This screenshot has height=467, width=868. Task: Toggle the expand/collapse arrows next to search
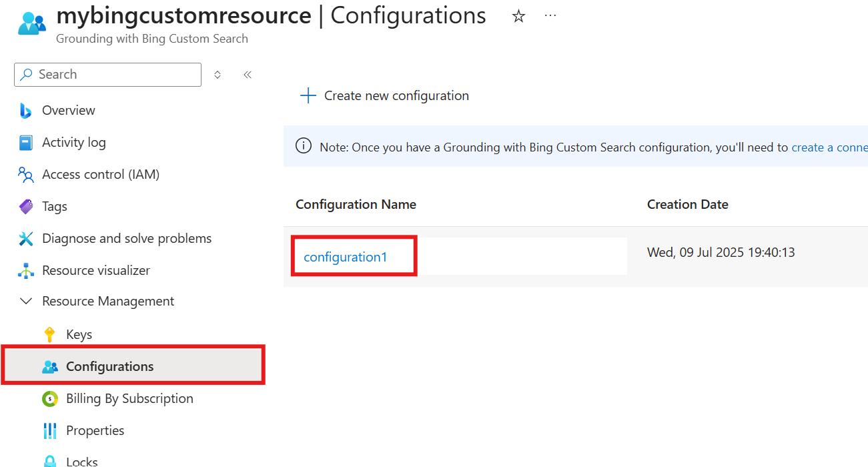(x=218, y=75)
